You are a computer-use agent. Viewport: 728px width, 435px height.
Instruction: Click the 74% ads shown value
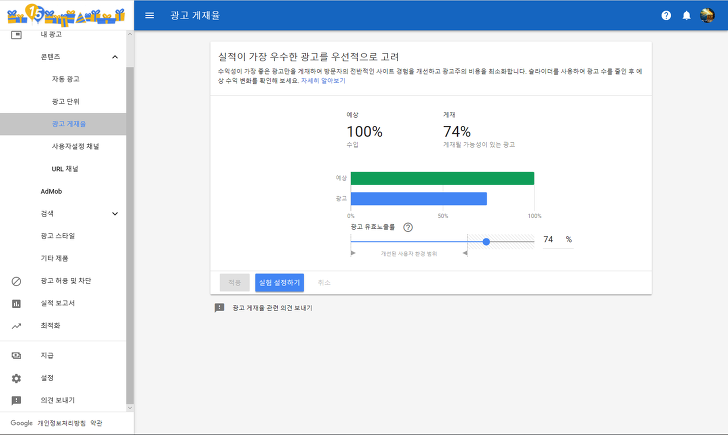coord(457,132)
